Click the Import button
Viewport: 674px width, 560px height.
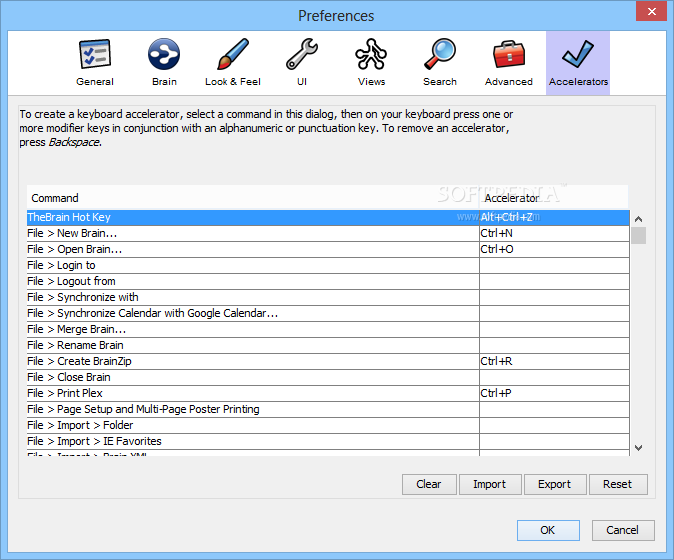pyautogui.click(x=490, y=484)
